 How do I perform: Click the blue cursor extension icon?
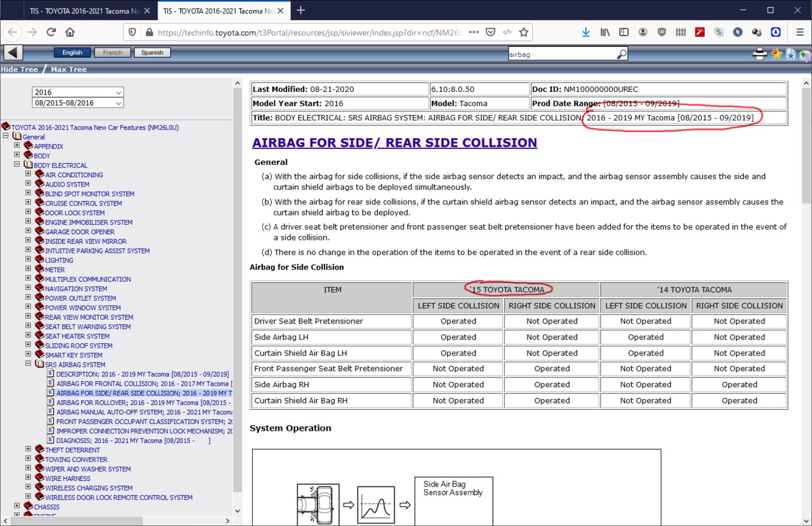738,32
